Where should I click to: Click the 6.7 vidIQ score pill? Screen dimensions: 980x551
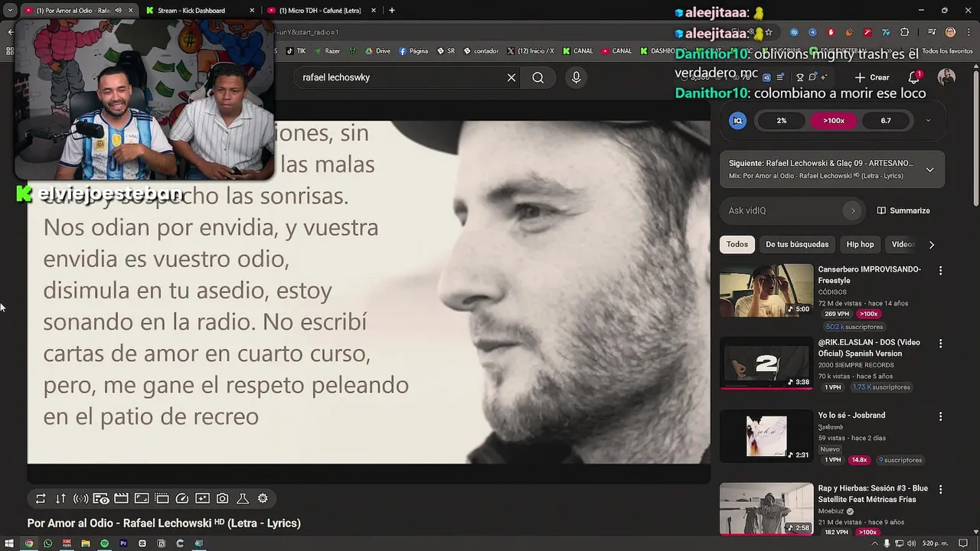(886, 120)
